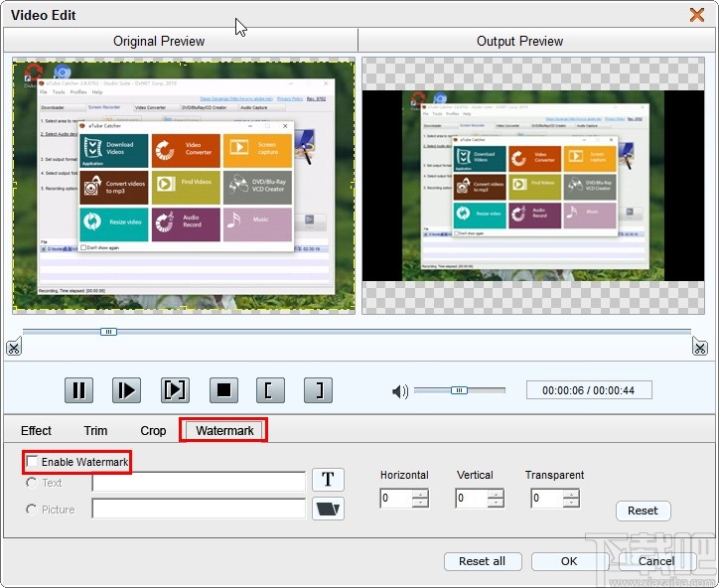The image size is (719, 588).
Task: Stop the video playback
Action: [x=223, y=390]
